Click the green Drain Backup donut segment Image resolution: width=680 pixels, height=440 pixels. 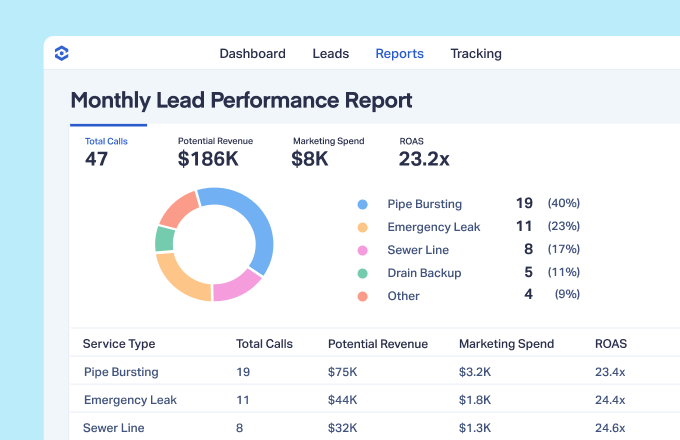164,239
